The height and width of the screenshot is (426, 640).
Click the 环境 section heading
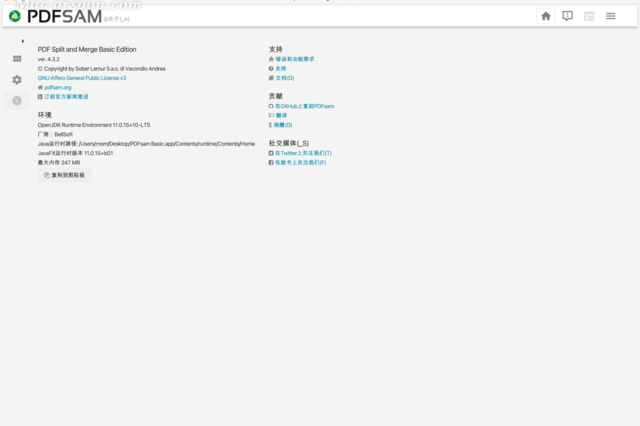click(44, 115)
